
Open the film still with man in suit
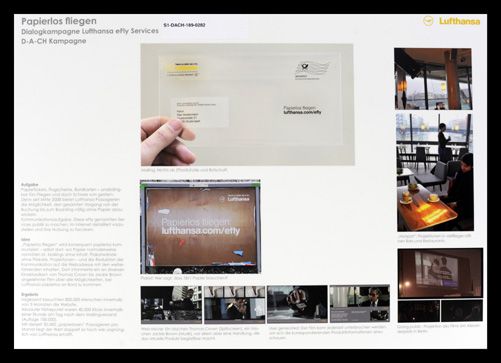(360, 304)
